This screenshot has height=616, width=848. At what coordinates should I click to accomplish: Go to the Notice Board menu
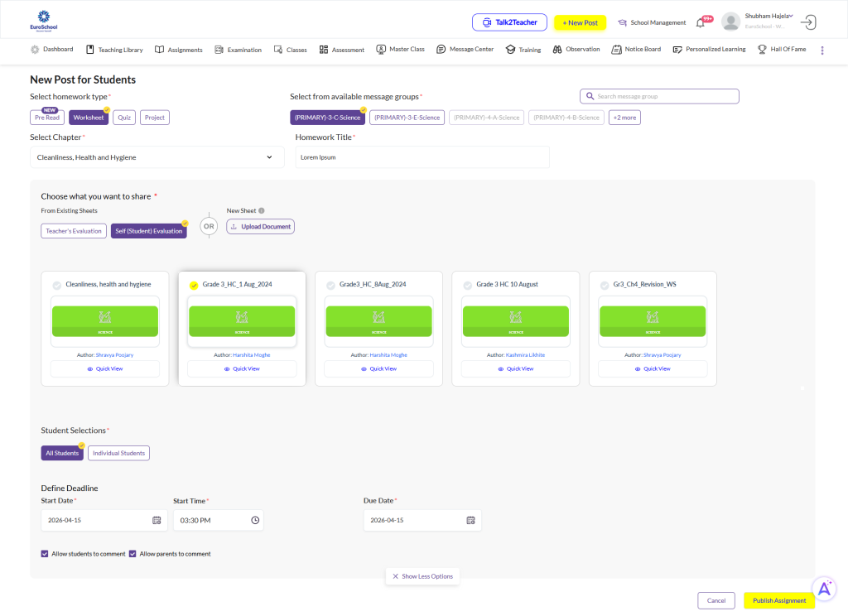click(636, 50)
